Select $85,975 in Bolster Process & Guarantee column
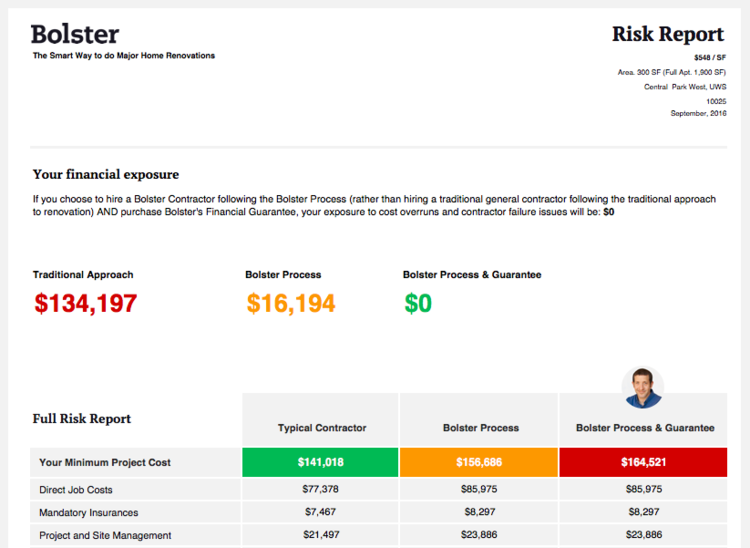Screen dimensions: 750x548 (644, 489)
